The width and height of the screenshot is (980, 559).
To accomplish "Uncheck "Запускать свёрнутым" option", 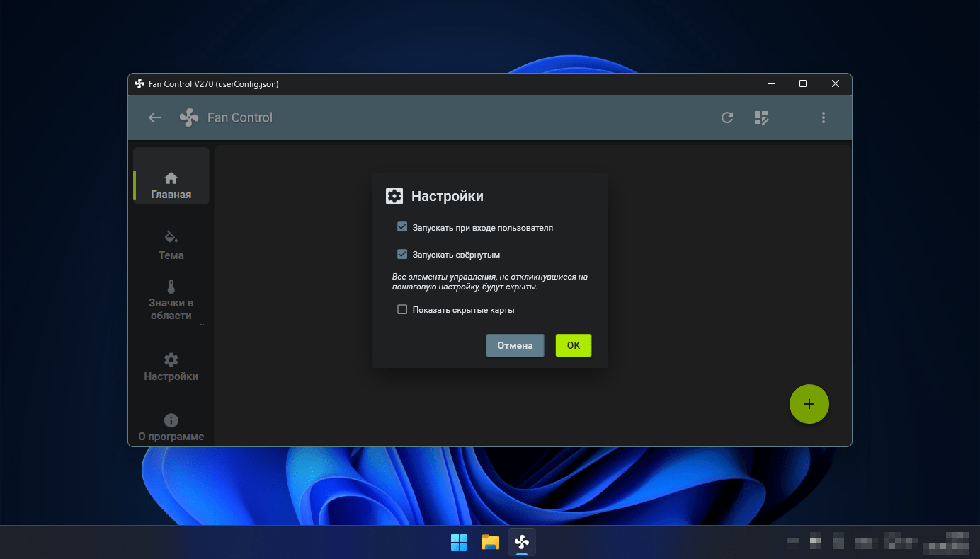I will (x=402, y=254).
